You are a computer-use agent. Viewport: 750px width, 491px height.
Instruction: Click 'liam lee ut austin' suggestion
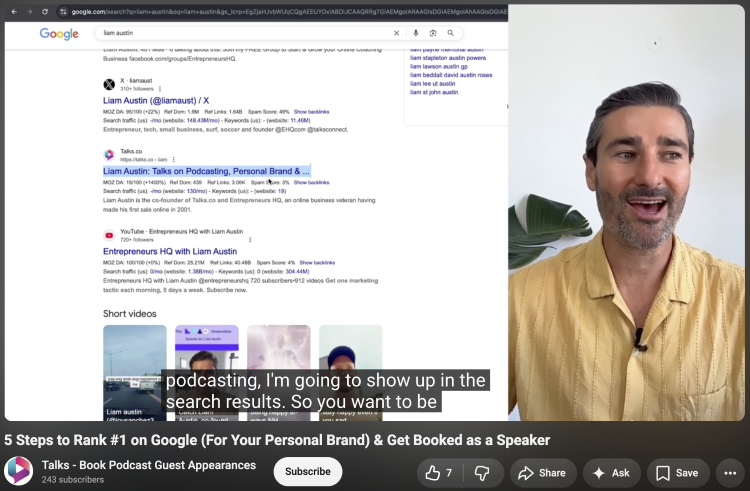[432, 84]
